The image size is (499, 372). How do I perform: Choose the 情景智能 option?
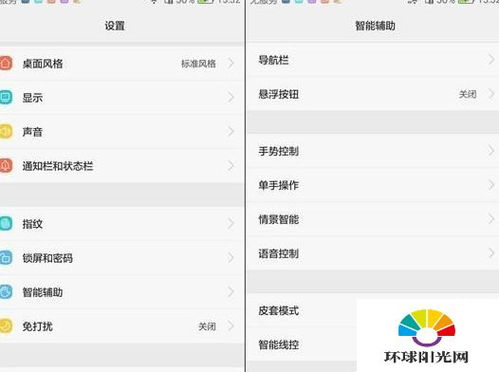click(373, 219)
